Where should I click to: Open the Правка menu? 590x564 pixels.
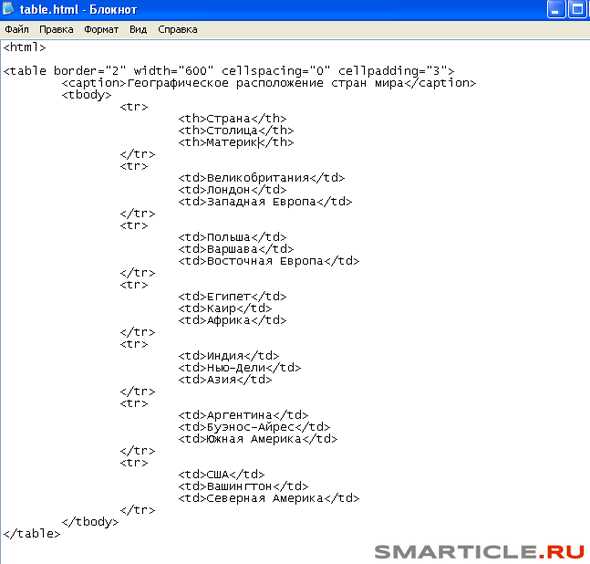coord(56,29)
